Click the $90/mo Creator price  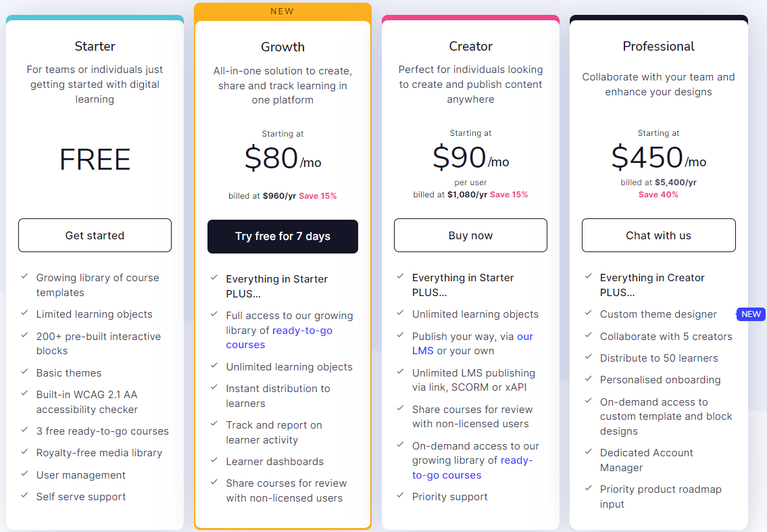pos(470,158)
